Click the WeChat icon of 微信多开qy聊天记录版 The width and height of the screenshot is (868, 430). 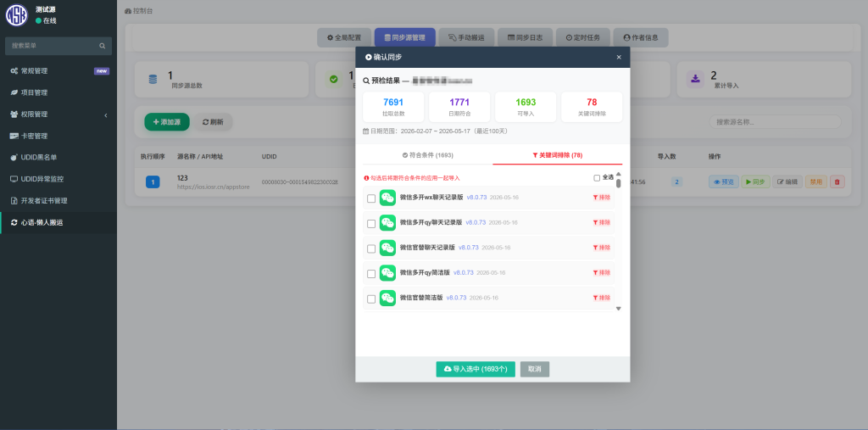(x=387, y=223)
